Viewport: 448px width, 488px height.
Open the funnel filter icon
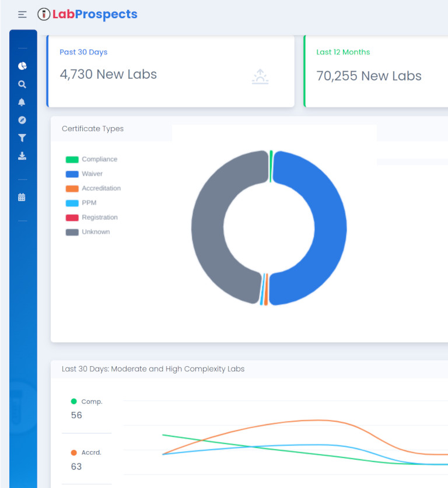coord(22,138)
